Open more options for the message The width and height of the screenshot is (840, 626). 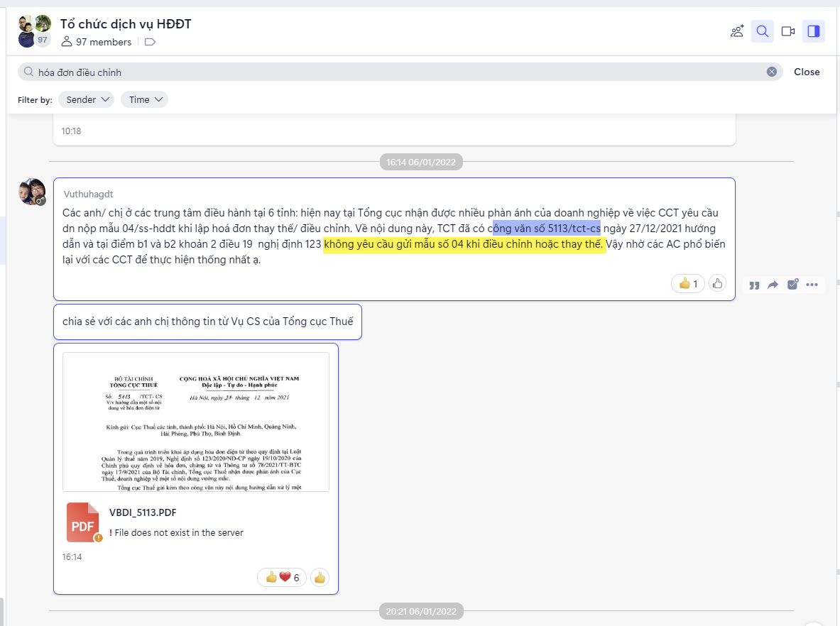click(x=812, y=285)
